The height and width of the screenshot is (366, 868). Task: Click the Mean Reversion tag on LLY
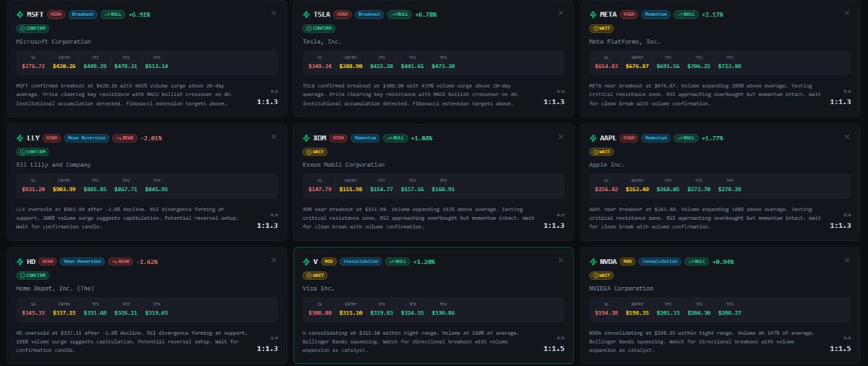point(86,138)
